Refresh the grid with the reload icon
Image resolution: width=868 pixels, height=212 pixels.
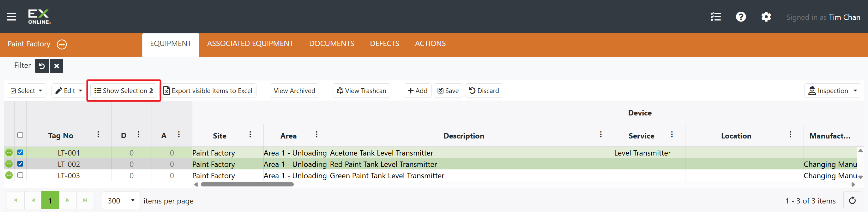(852, 201)
